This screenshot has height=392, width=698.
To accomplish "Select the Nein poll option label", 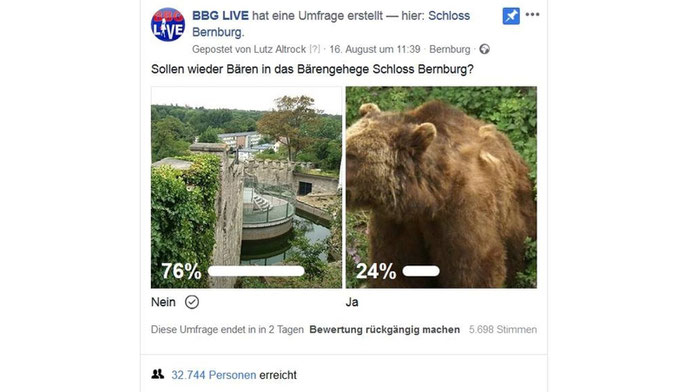I will click(x=163, y=302).
